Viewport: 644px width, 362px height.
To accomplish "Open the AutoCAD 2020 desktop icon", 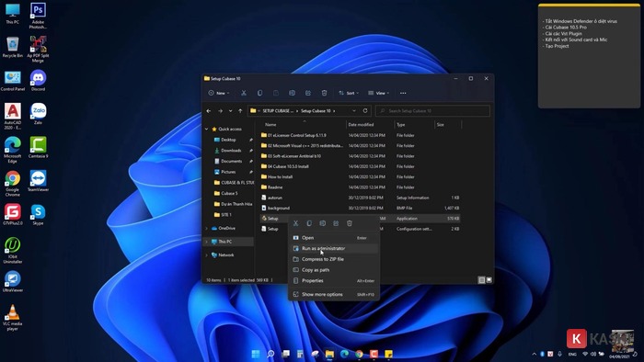I will click(x=13, y=116).
